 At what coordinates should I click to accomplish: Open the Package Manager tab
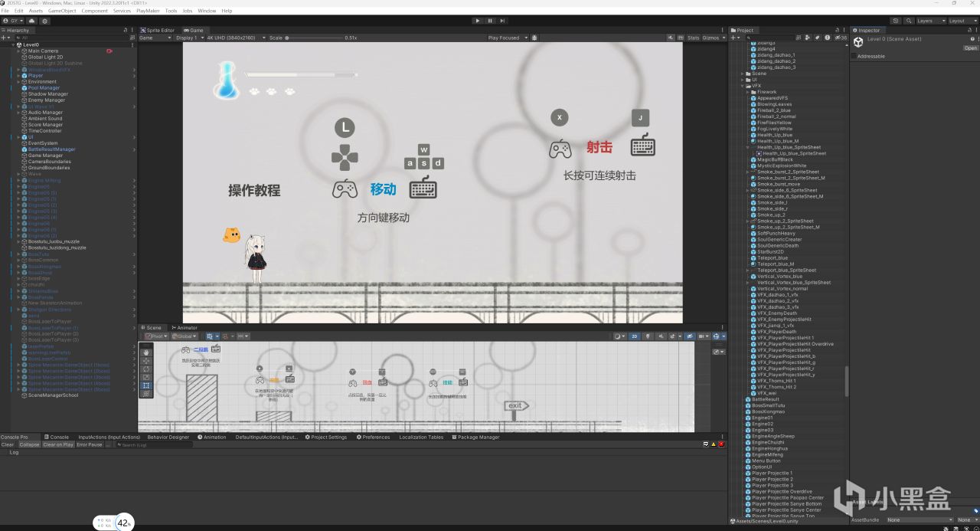pyautogui.click(x=475, y=437)
